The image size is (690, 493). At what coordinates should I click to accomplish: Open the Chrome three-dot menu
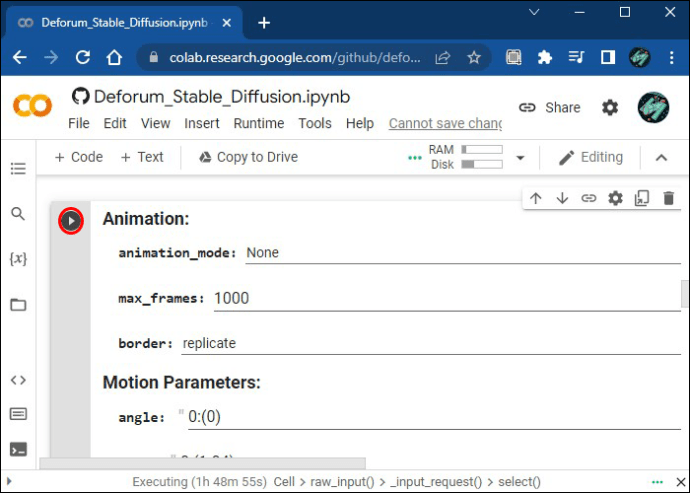[x=672, y=57]
